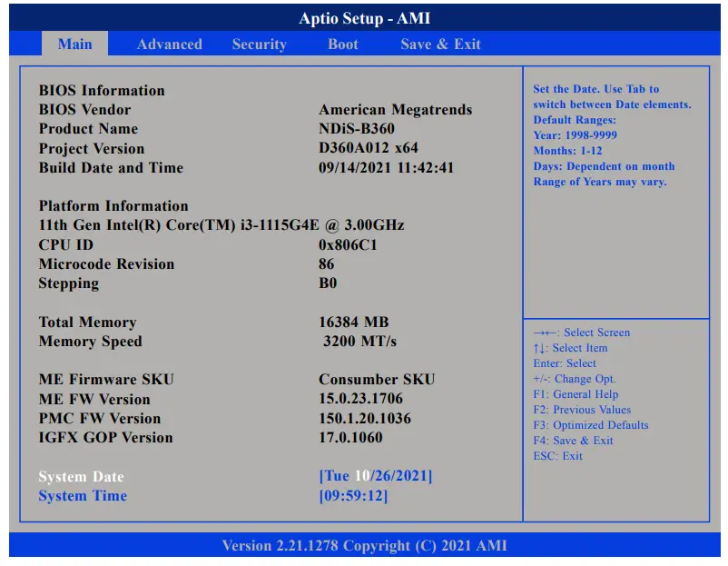
Task: Click the F1: General Help hint
Action: pyautogui.click(x=576, y=394)
